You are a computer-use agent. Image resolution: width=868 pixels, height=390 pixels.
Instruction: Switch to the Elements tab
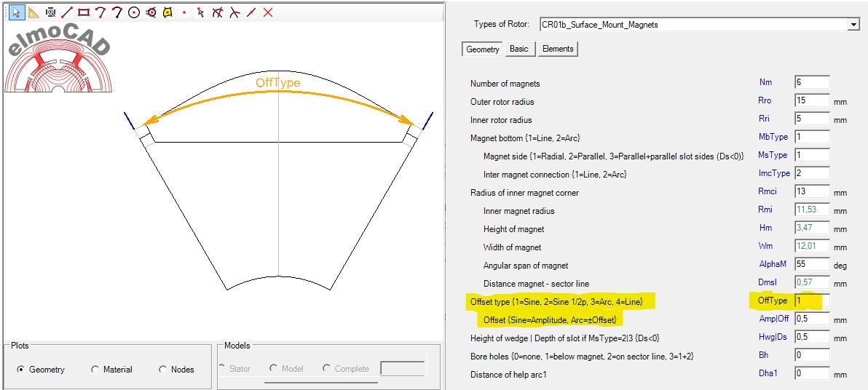[558, 49]
